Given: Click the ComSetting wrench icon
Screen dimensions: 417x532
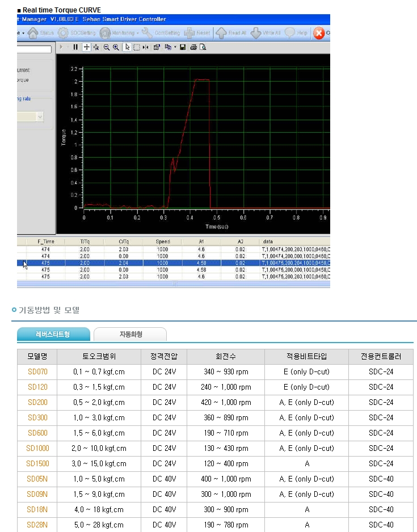Looking at the screenshot, I should tap(147, 33).
